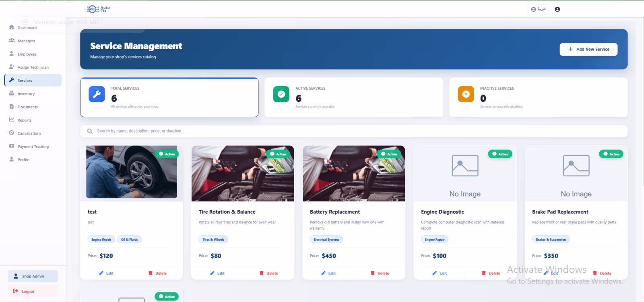Click the Brakes & Suspension tag
The width and height of the screenshot is (644, 302).
(551, 240)
